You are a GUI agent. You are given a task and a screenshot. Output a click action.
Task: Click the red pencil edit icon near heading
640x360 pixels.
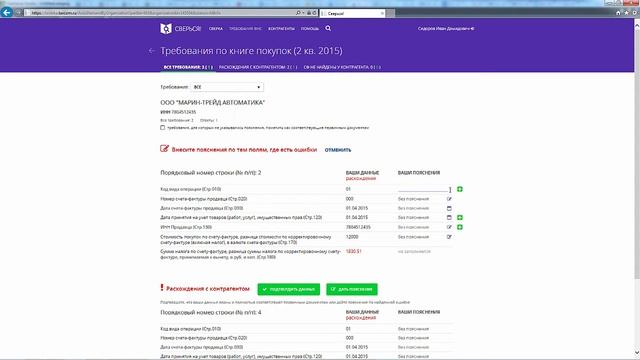click(164, 149)
